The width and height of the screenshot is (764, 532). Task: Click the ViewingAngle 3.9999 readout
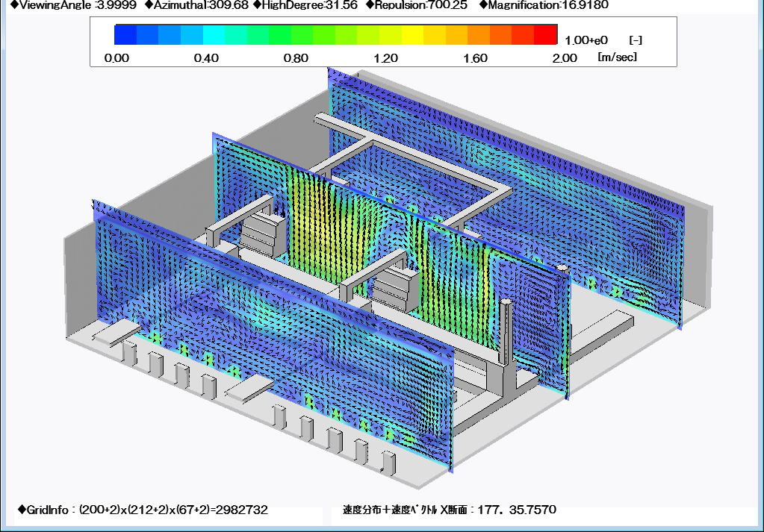pos(74,5)
